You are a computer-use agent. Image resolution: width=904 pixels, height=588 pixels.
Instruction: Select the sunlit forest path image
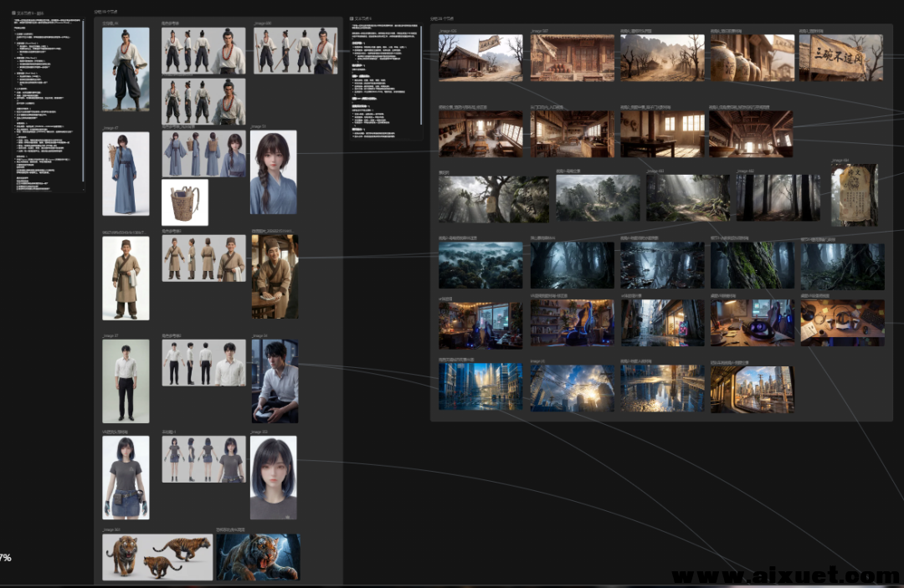688,198
